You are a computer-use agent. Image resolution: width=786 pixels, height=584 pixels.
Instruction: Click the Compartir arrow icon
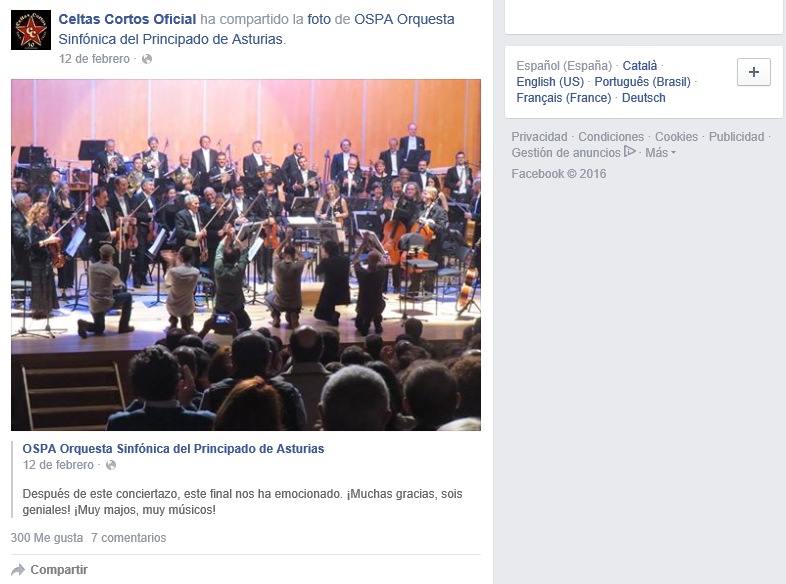(18, 570)
